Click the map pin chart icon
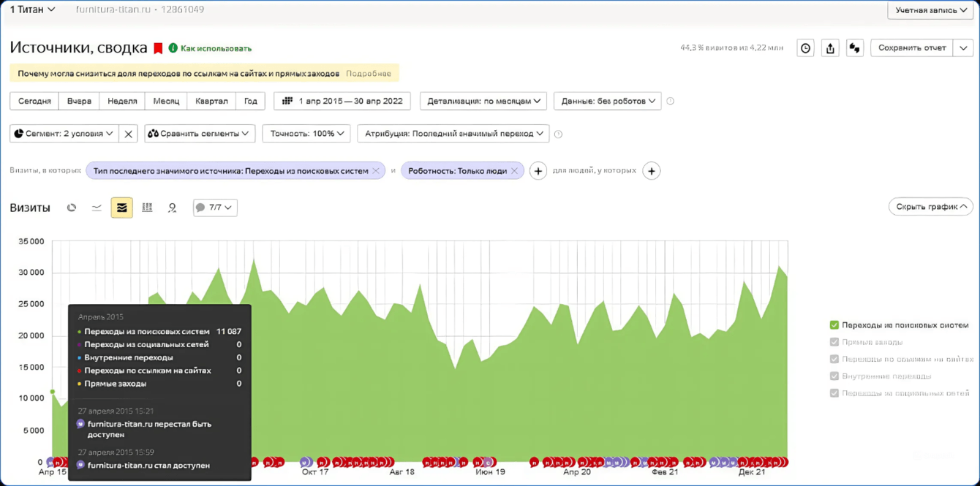The width and height of the screenshot is (980, 486). tap(172, 208)
